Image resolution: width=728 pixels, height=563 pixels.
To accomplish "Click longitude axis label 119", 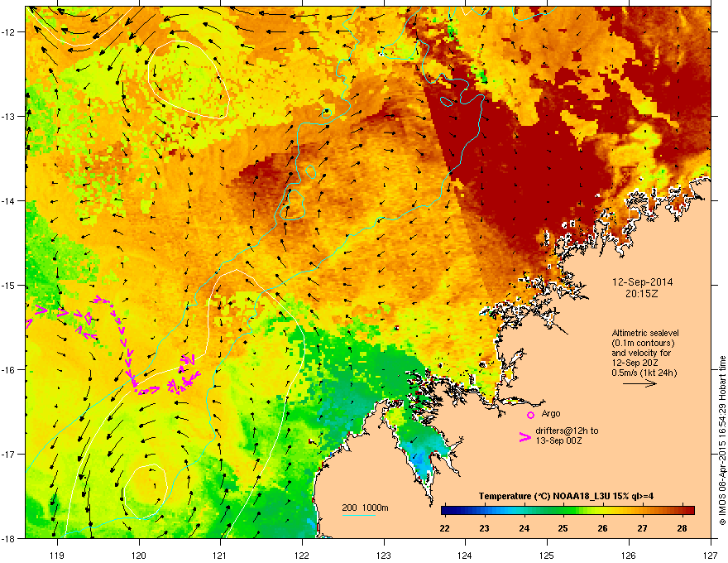I will (57, 555).
